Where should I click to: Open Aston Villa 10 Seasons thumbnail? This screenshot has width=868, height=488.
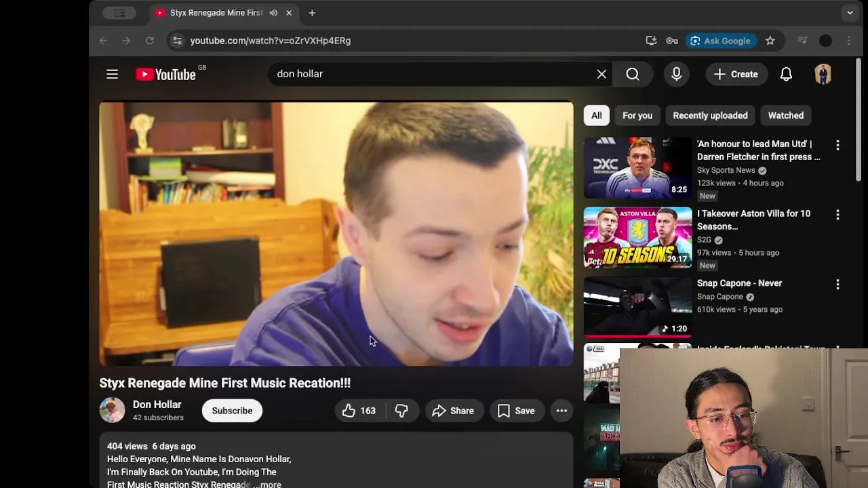(637, 238)
